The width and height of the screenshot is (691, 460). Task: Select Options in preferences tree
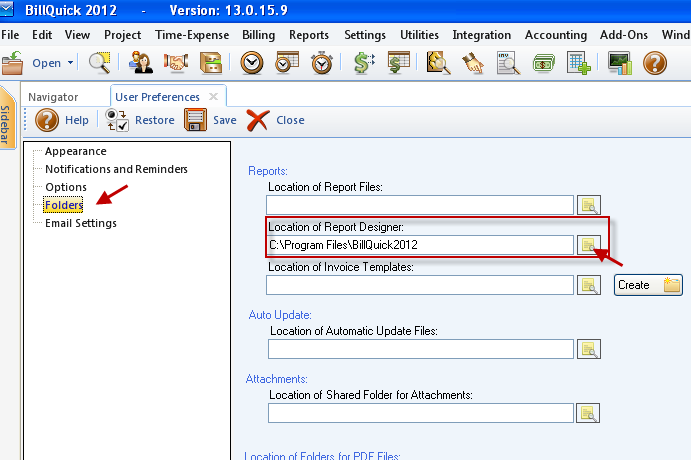tap(66, 187)
